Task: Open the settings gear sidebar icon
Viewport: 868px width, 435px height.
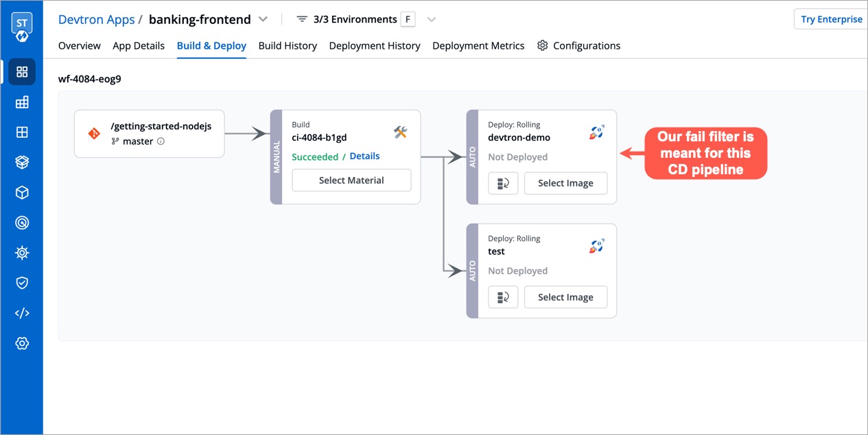Action: [22, 343]
